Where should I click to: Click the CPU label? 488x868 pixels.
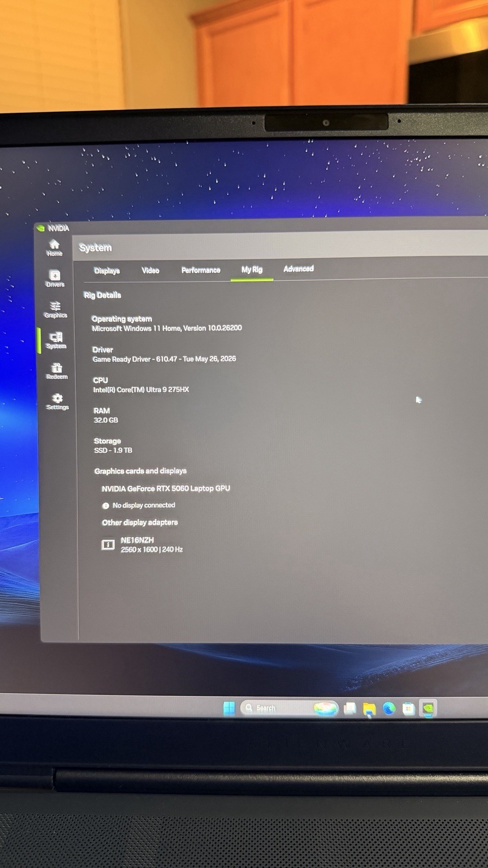point(100,380)
